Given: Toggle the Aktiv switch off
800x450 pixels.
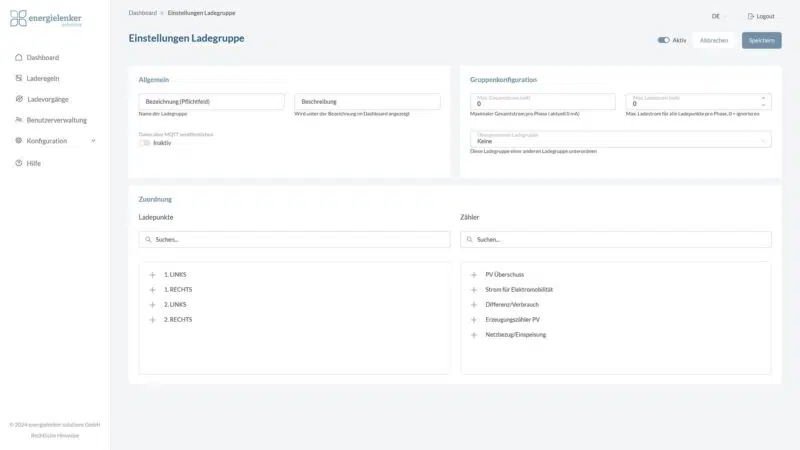Looking at the screenshot, I should click(x=663, y=41).
